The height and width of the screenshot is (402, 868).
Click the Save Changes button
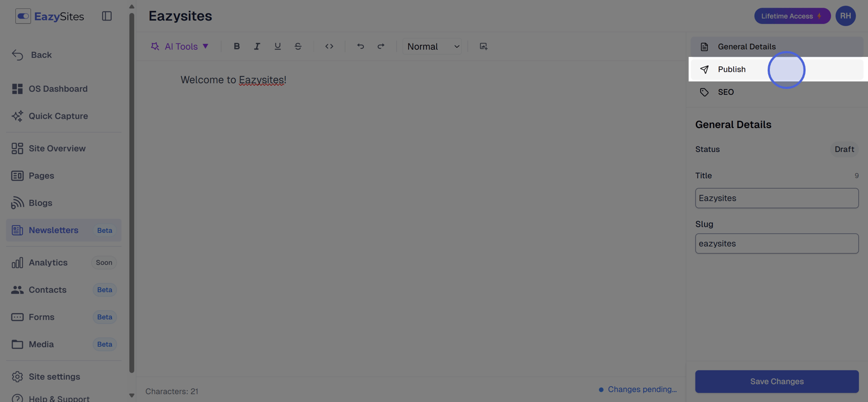click(777, 381)
